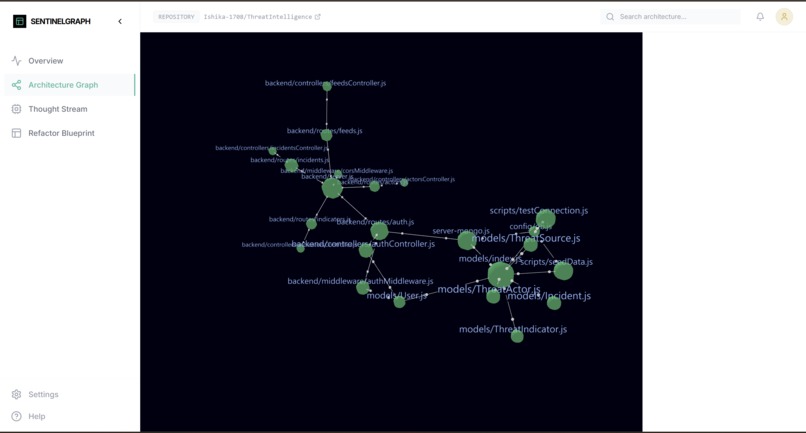Click the REPOSITORY label badge
The image size is (806, 433).
click(176, 17)
